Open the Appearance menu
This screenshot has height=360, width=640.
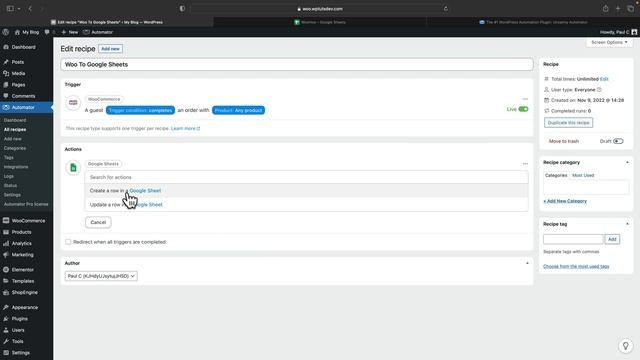(24, 307)
